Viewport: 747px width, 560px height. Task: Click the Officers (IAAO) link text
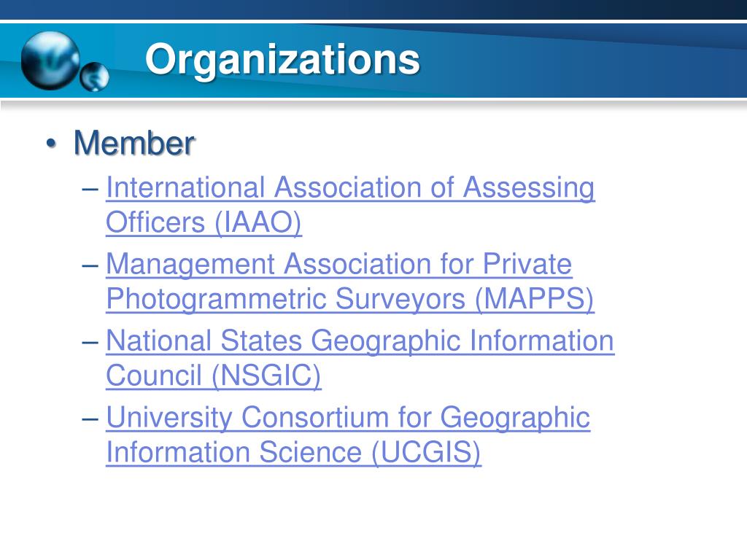pyautogui.click(x=204, y=222)
